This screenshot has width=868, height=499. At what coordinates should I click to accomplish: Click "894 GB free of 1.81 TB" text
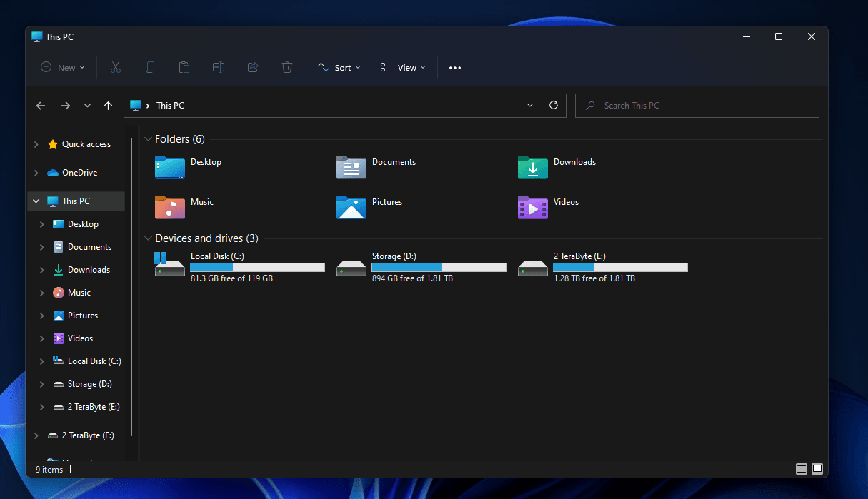click(412, 278)
